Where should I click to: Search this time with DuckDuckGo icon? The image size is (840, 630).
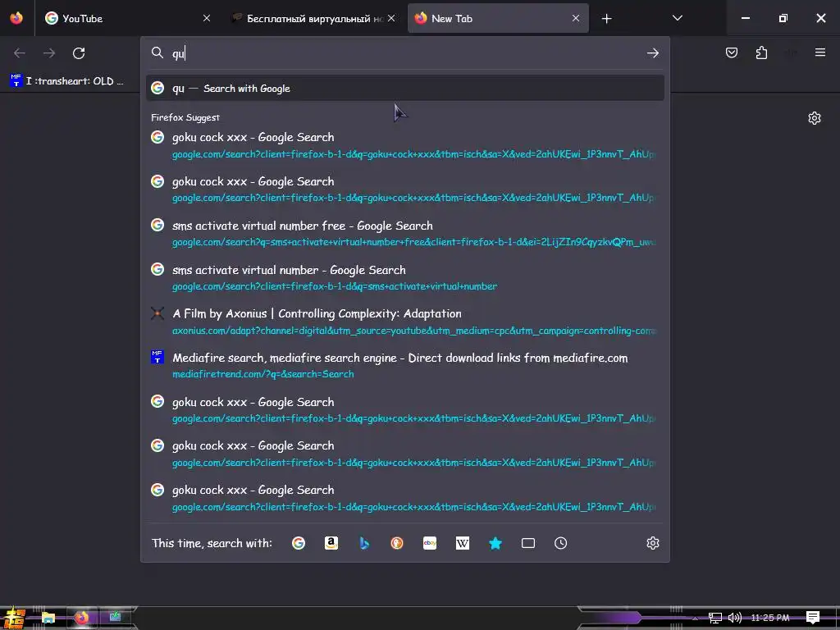point(397,543)
